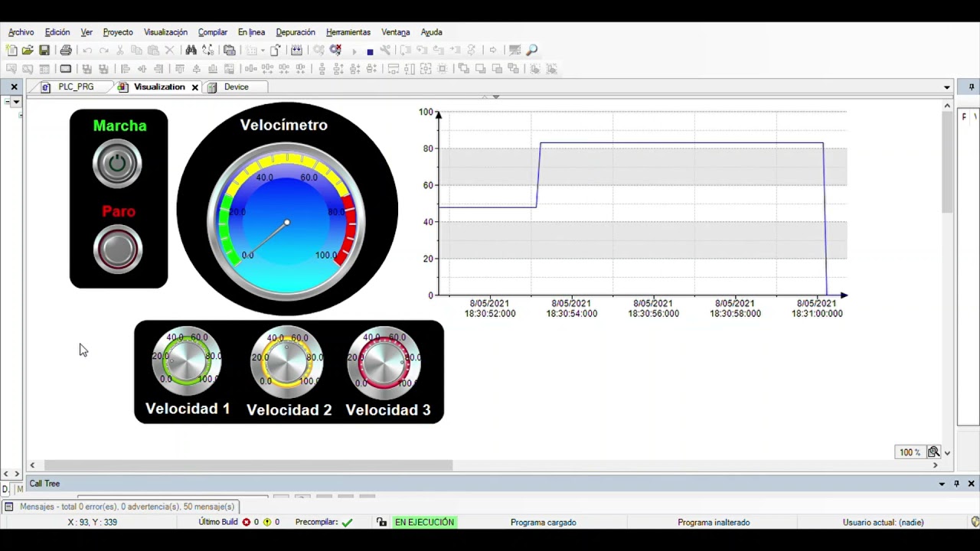Open the editor tab list dropdown arrow
This screenshot has width=980, height=551.
[947, 87]
